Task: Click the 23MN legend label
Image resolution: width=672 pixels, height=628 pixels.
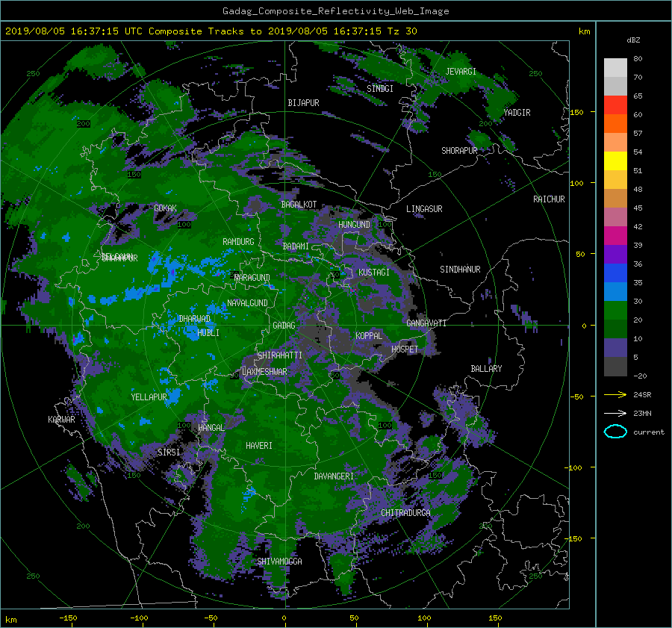Action: point(642,413)
